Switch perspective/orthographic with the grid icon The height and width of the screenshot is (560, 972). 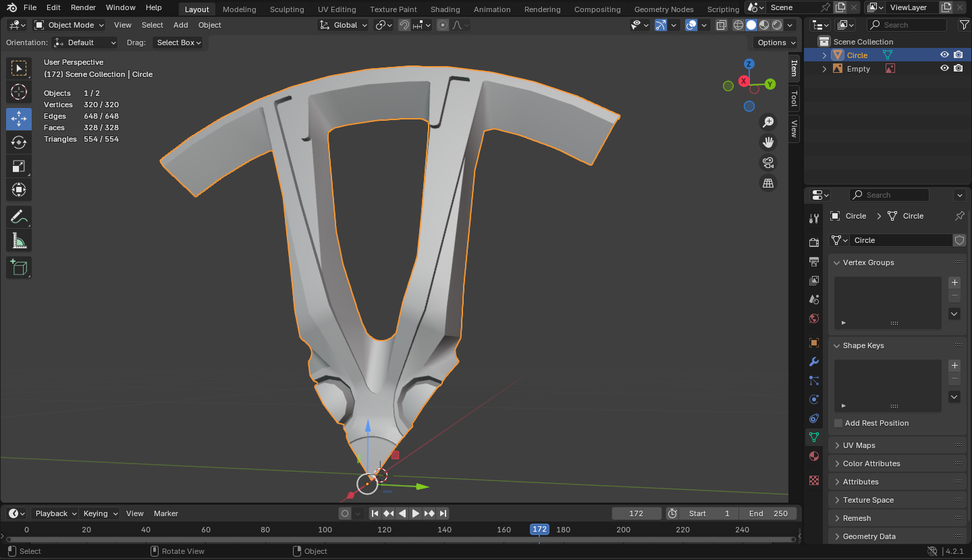(768, 183)
